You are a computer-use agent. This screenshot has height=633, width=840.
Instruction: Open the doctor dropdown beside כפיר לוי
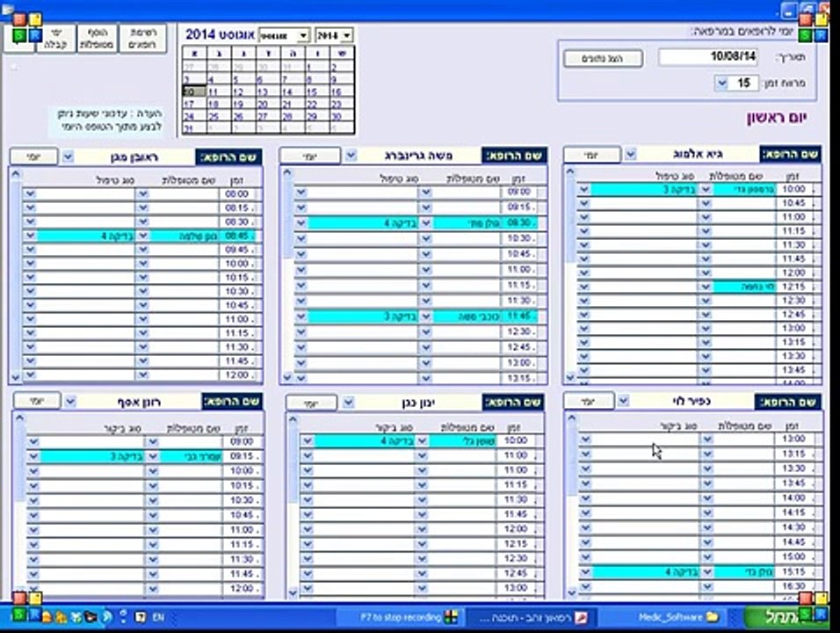pyautogui.click(x=623, y=400)
